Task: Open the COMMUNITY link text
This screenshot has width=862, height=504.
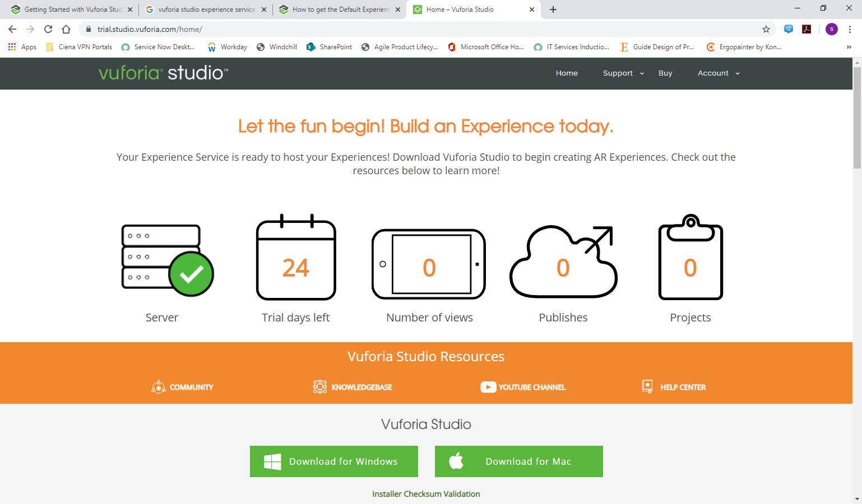Action: pyautogui.click(x=191, y=388)
